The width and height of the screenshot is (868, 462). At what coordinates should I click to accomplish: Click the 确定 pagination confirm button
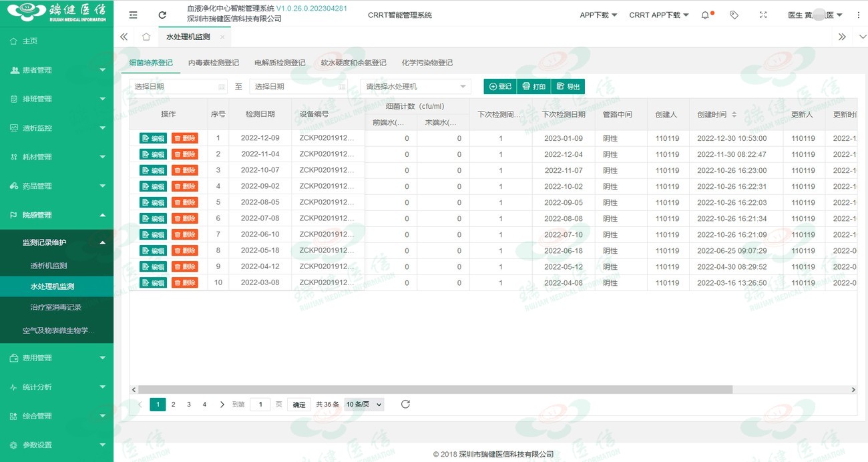[299, 404]
